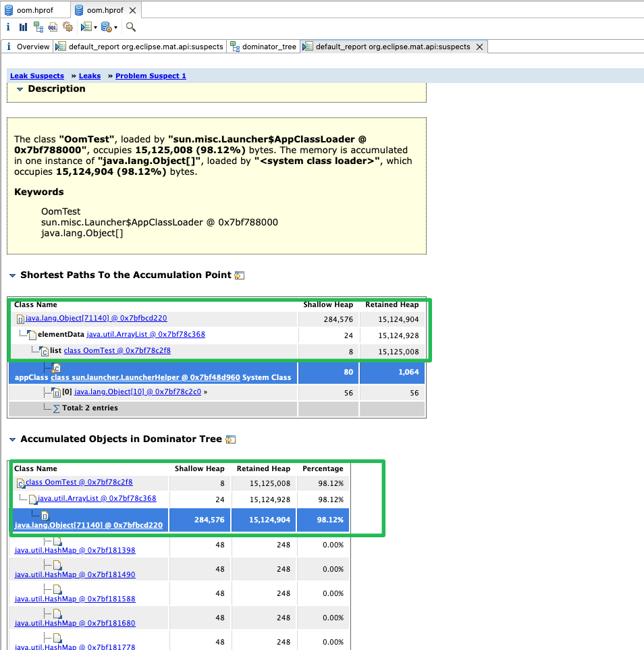Switch to the Overview tab
This screenshot has height=650, width=644.
click(x=28, y=47)
